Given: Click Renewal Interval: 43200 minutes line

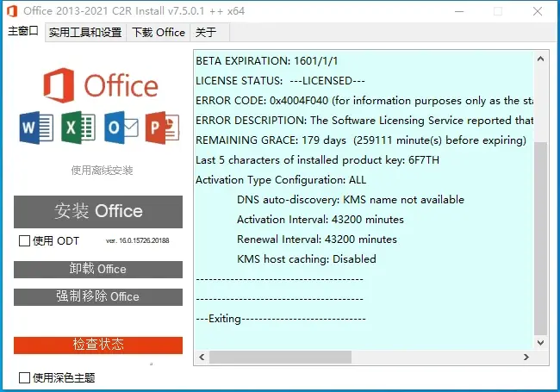Looking at the screenshot, I should point(317,240).
